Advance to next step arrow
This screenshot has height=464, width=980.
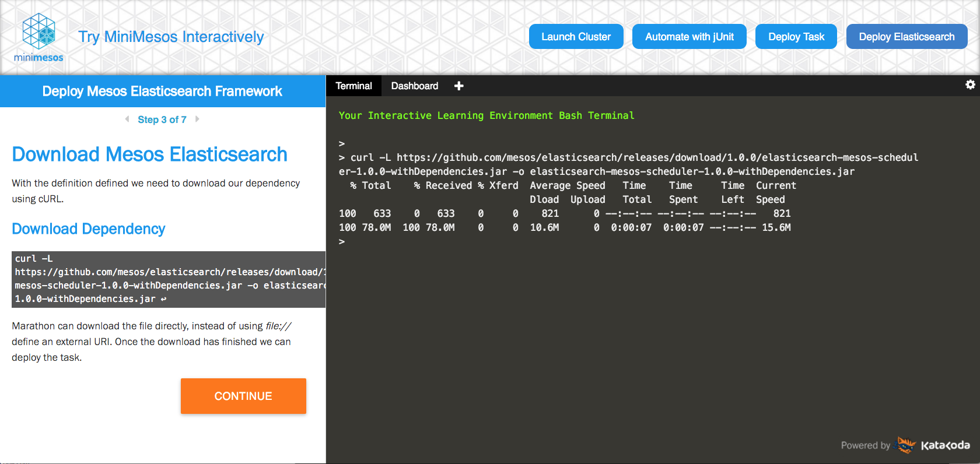[x=197, y=119]
